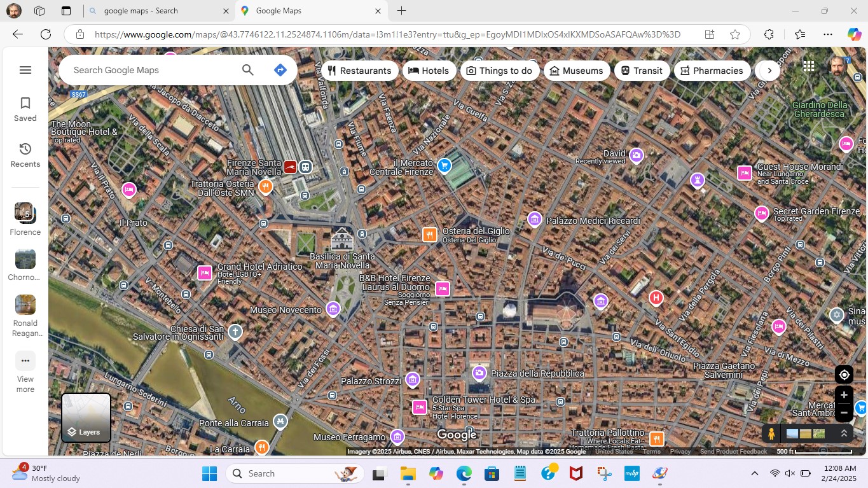Click the Firenze Santa Maria Novella train icon
Image resolution: width=868 pixels, height=488 pixels.
tap(291, 167)
